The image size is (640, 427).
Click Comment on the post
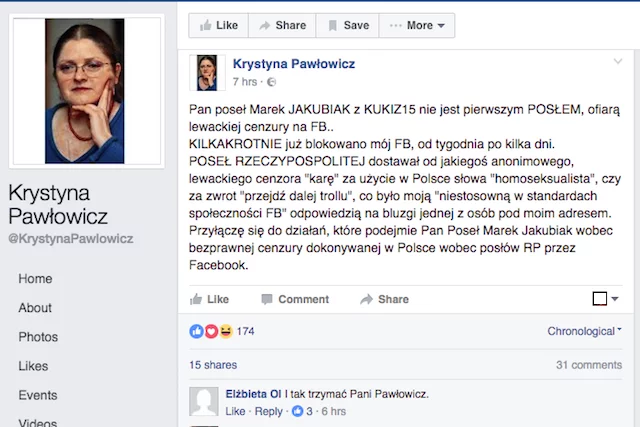tap(295, 299)
